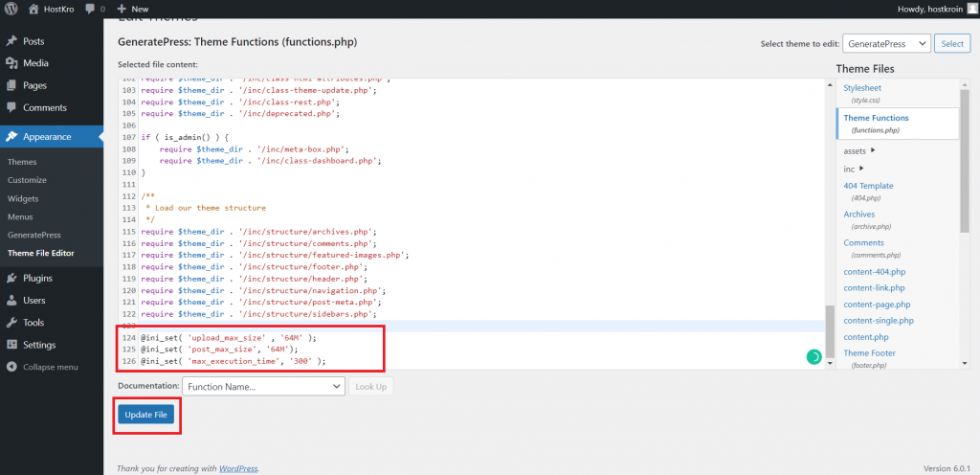Open content-page.php file

[877, 305]
